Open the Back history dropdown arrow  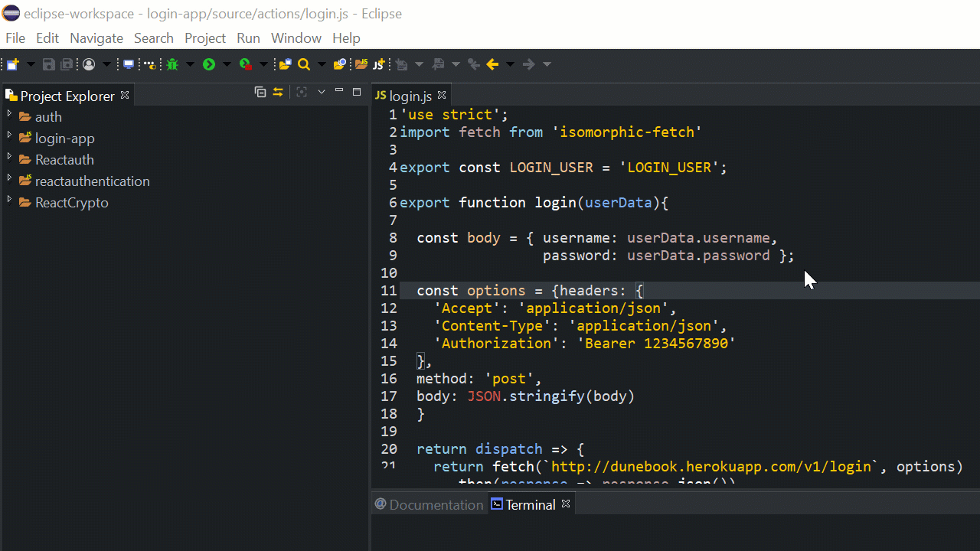pos(510,64)
